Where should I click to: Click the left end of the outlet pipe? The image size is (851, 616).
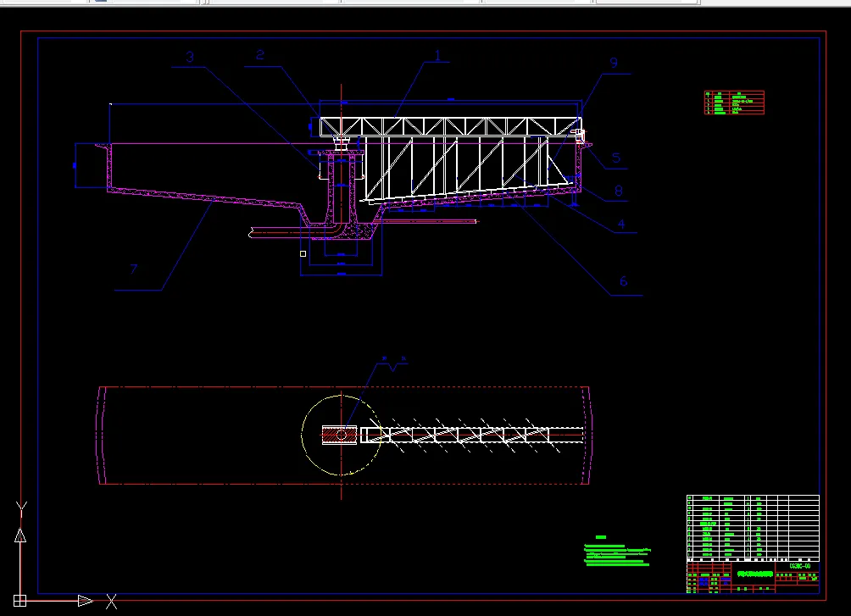click(251, 234)
